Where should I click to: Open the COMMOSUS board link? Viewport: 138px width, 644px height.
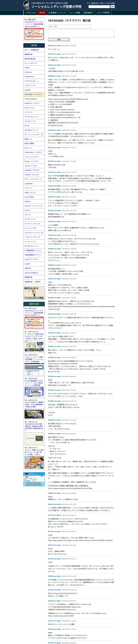(x=34, y=77)
